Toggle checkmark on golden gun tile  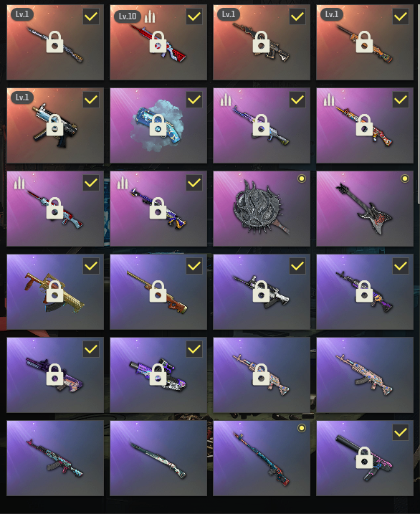[91, 266]
